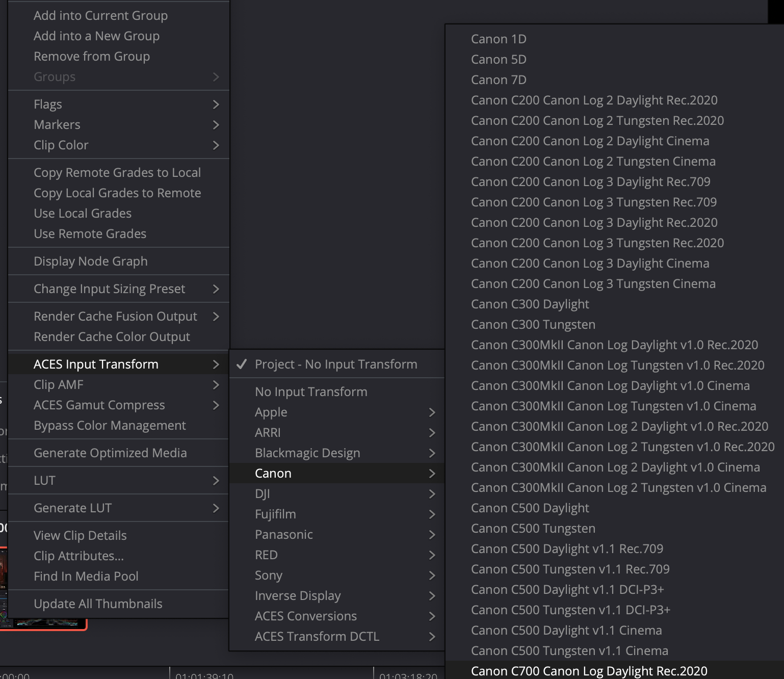The width and height of the screenshot is (784, 679).
Task: Expand DJI transforms submenu
Action: point(337,493)
